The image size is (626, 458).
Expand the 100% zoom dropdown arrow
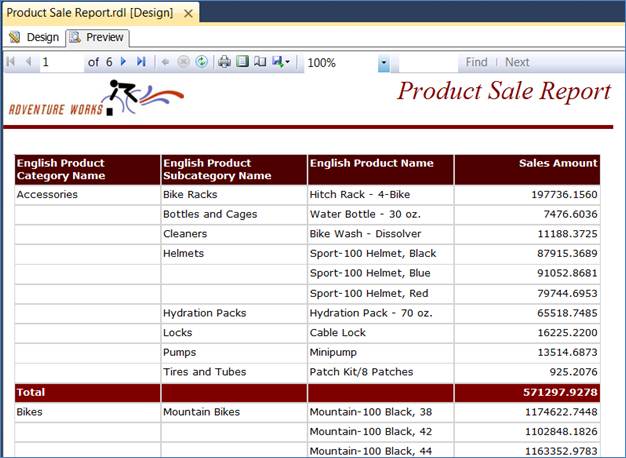[383, 63]
